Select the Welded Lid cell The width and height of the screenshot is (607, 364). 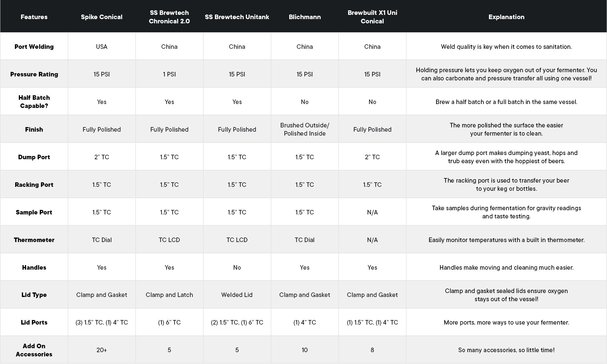[237, 295]
